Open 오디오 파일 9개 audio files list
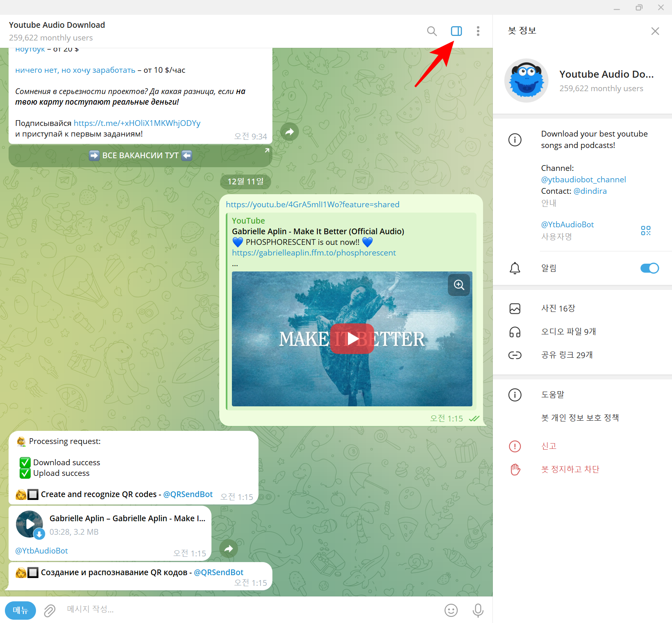The height and width of the screenshot is (623, 672). pos(568,332)
